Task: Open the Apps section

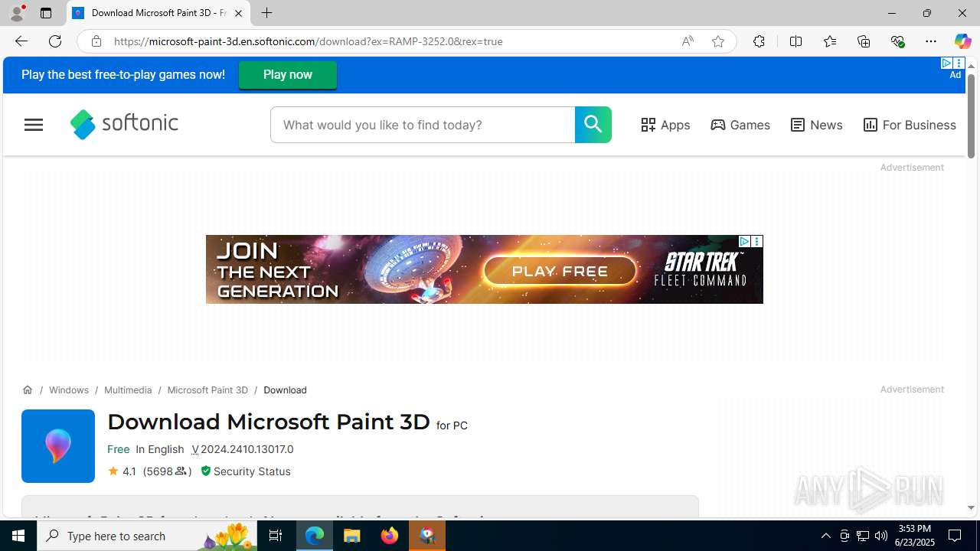Action: [x=665, y=125]
